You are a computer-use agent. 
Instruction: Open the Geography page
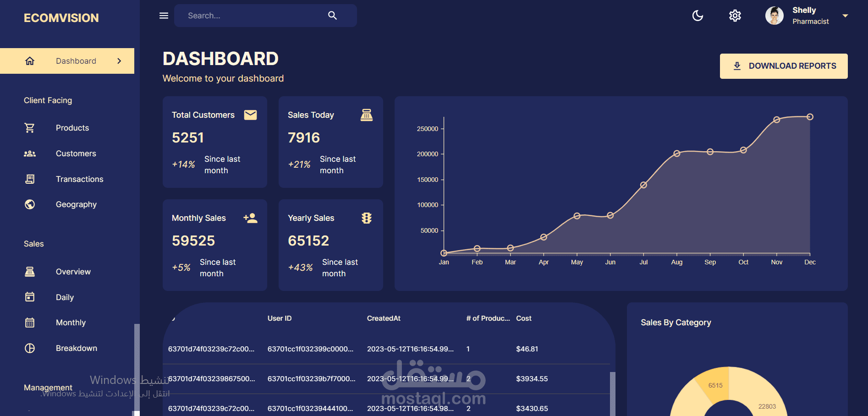click(76, 204)
